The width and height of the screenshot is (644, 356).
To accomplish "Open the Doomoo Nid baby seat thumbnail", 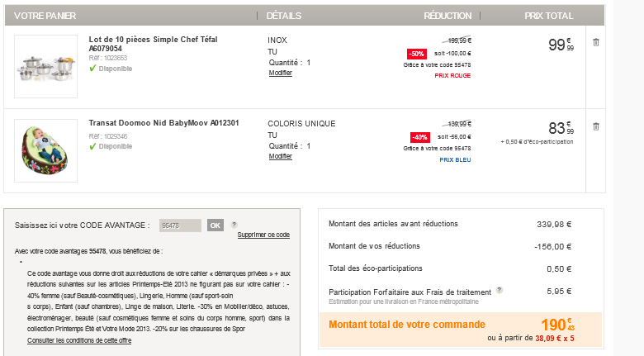I will (x=45, y=150).
